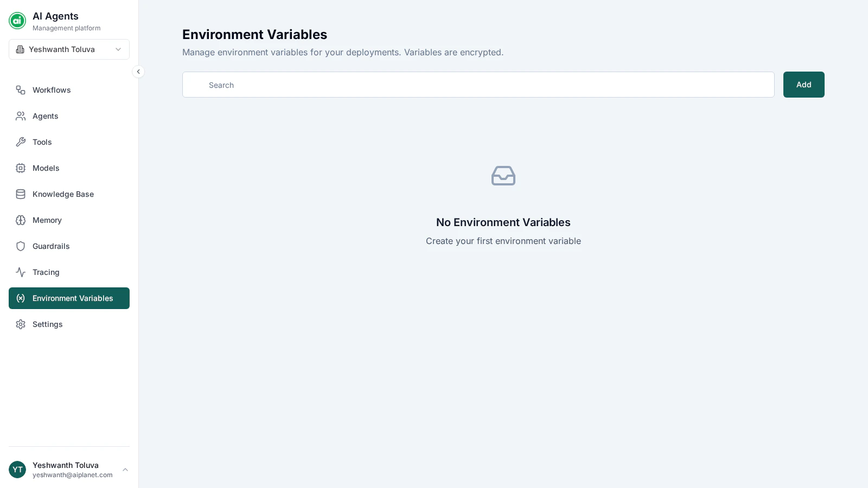Click the Tracing activity icon
Image resolution: width=868 pixels, height=488 pixels.
tap(21, 272)
